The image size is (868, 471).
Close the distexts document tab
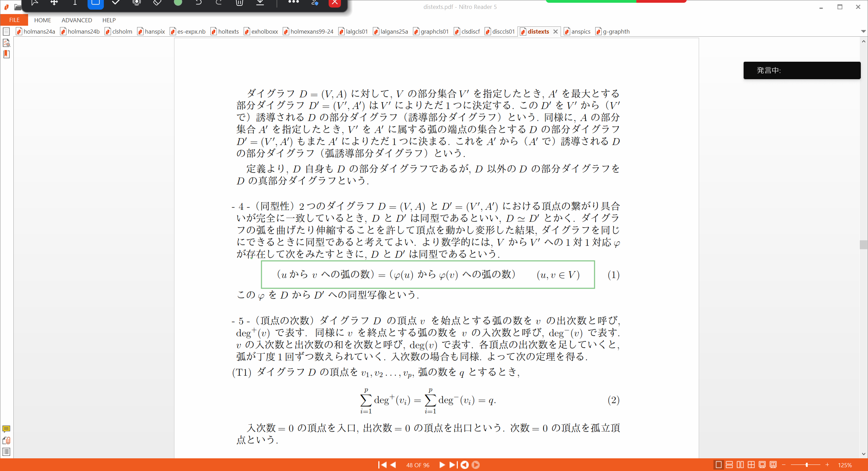point(555,32)
